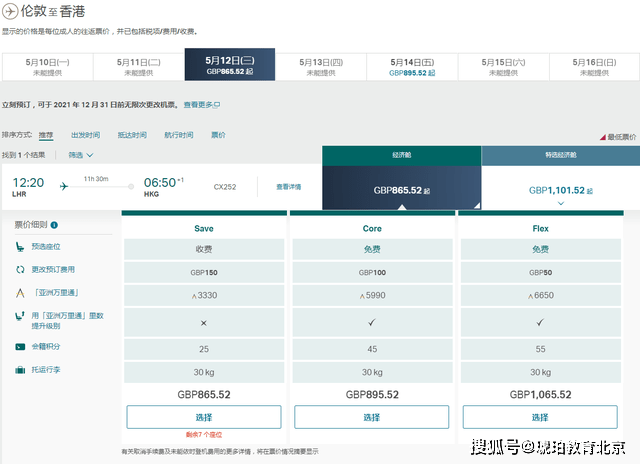Click the membership card icon for 会籍积分
The image size is (640, 464).
pos(20,346)
